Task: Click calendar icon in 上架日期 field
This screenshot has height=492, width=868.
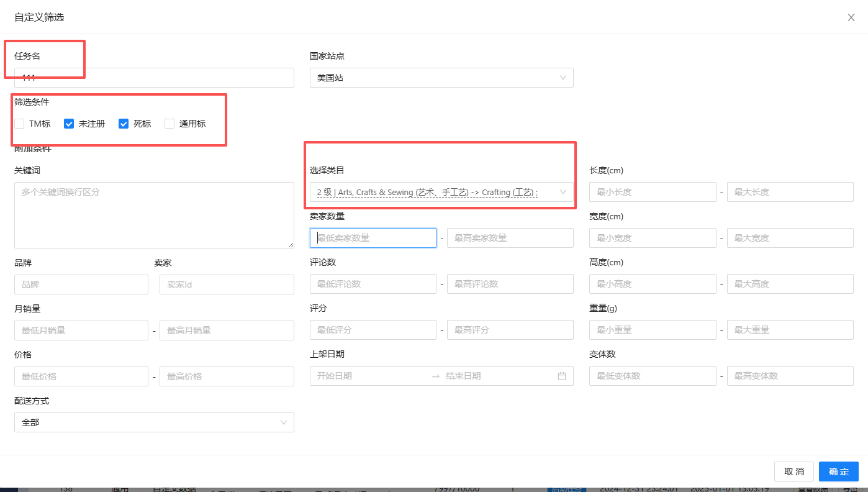Action: click(562, 376)
